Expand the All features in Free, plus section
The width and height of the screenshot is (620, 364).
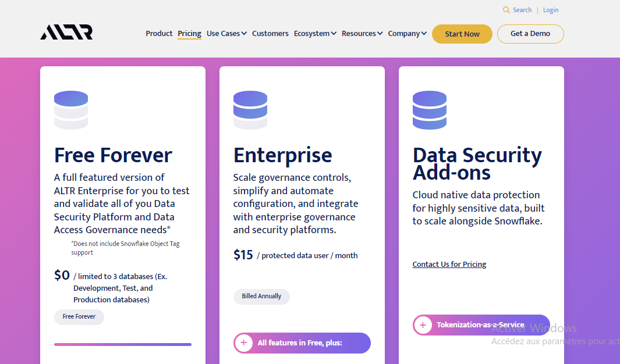[x=302, y=342]
